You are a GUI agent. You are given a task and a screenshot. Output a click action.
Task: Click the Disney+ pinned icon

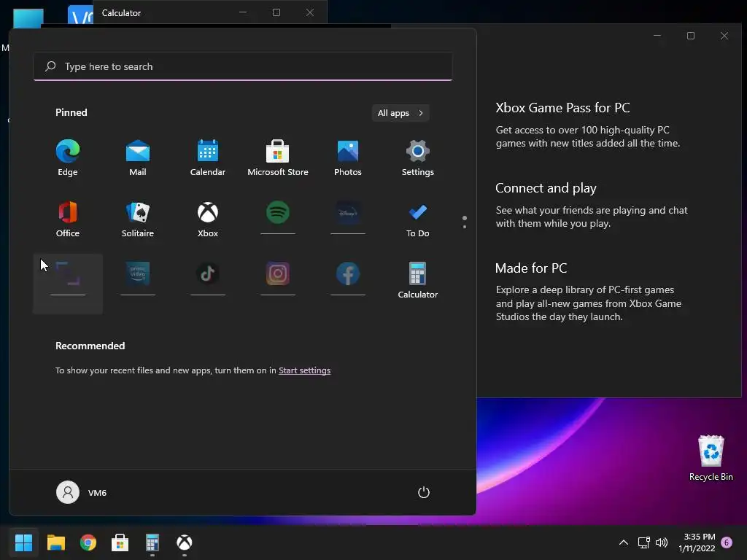pyautogui.click(x=348, y=213)
